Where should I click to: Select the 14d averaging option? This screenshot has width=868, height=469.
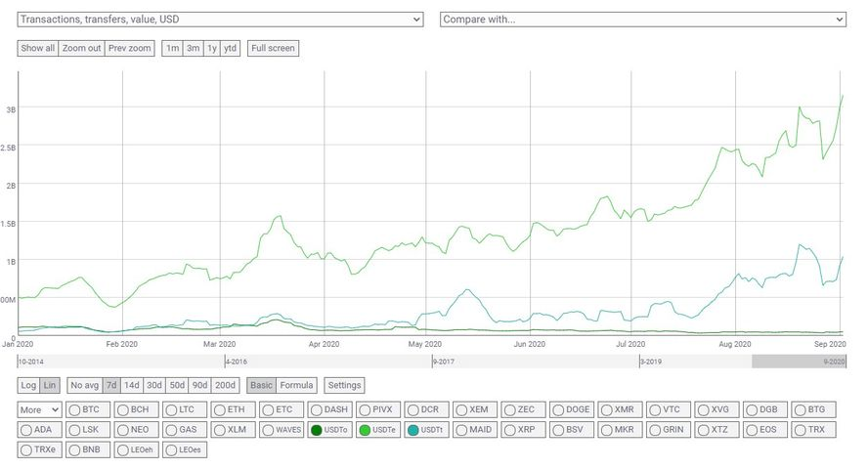tap(131, 385)
